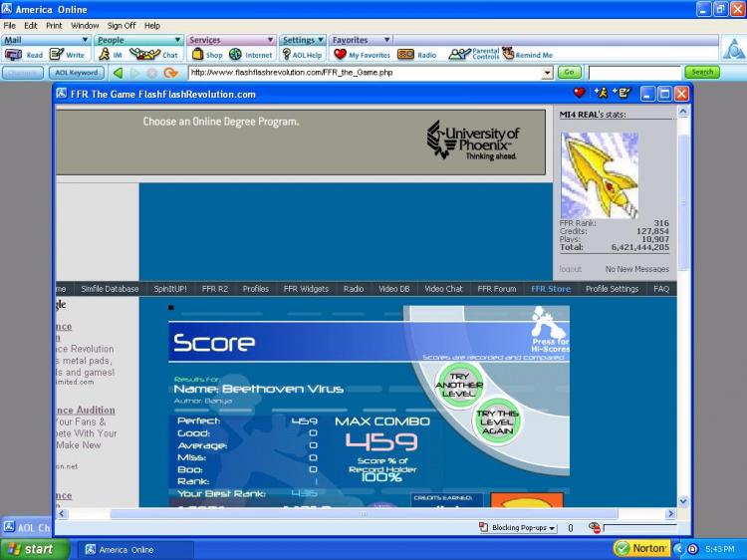Click the Try Another Level button
This screenshot has height=560, width=747.
[x=459, y=385]
